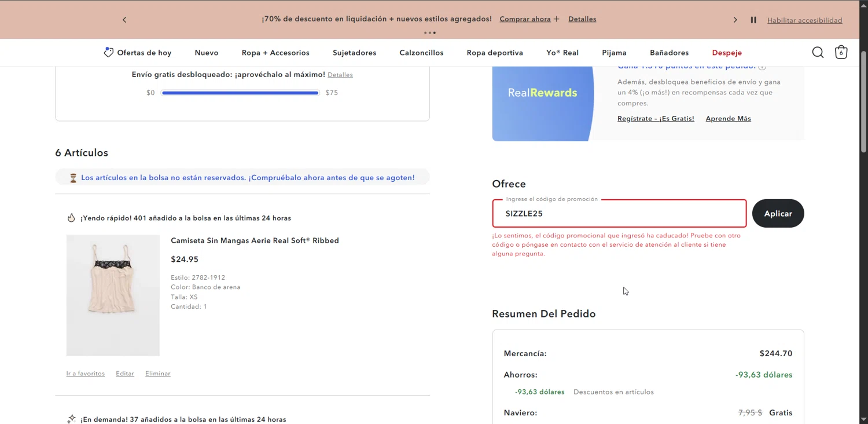This screenshot has height=424, width=868.
Task: Click the RealRewards banner image
Action: coord(543,103)
